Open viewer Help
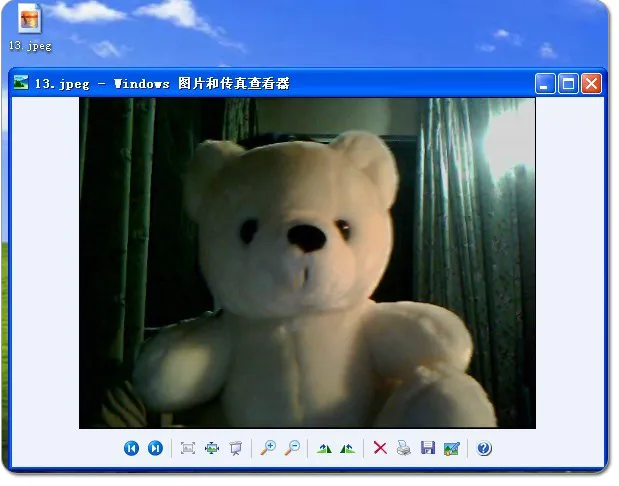619x486 pixels. click(484, 448)
